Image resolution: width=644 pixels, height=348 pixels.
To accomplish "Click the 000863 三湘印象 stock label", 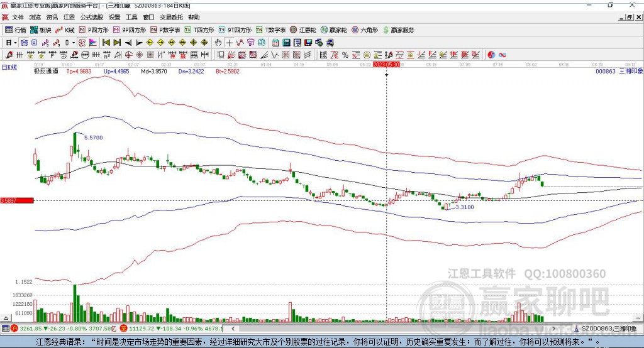I will [x=619, y=71].
